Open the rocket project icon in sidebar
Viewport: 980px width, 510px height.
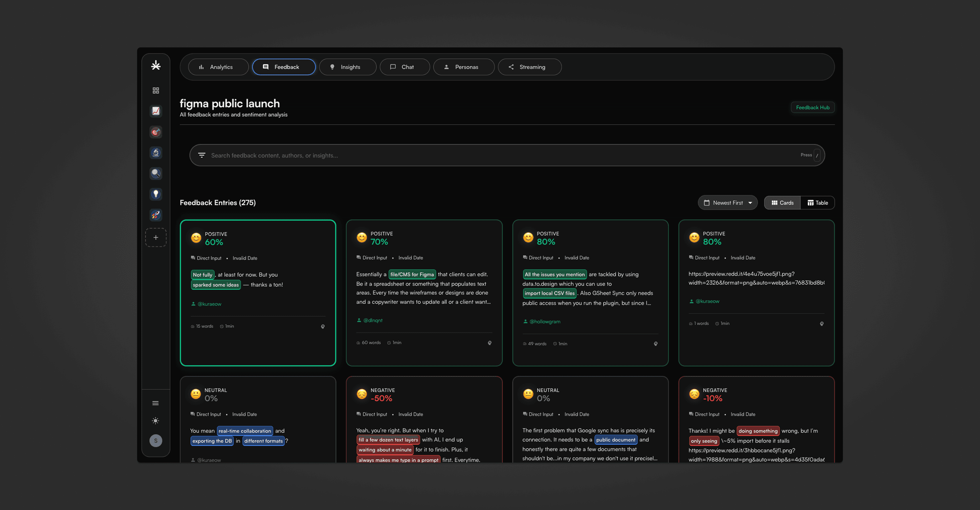[156, 215]
